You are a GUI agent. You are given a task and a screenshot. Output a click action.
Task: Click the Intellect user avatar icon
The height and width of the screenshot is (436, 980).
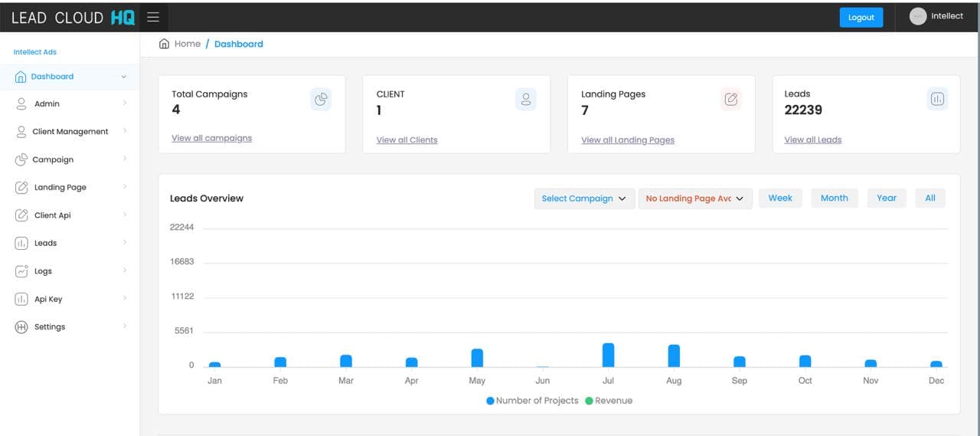tap(917, 17)
